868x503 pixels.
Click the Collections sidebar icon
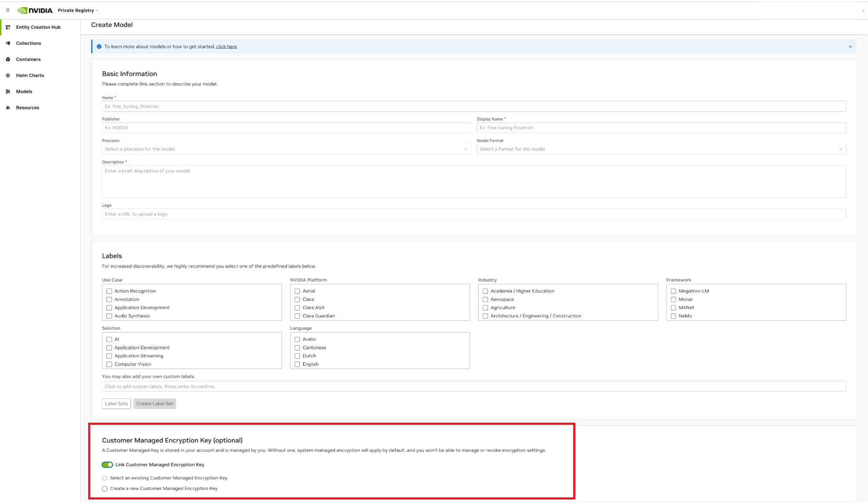tap(8, 43)
